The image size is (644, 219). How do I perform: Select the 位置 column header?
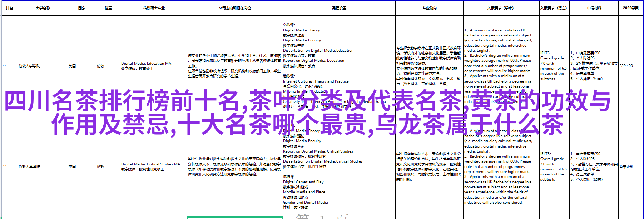point(108,8)
